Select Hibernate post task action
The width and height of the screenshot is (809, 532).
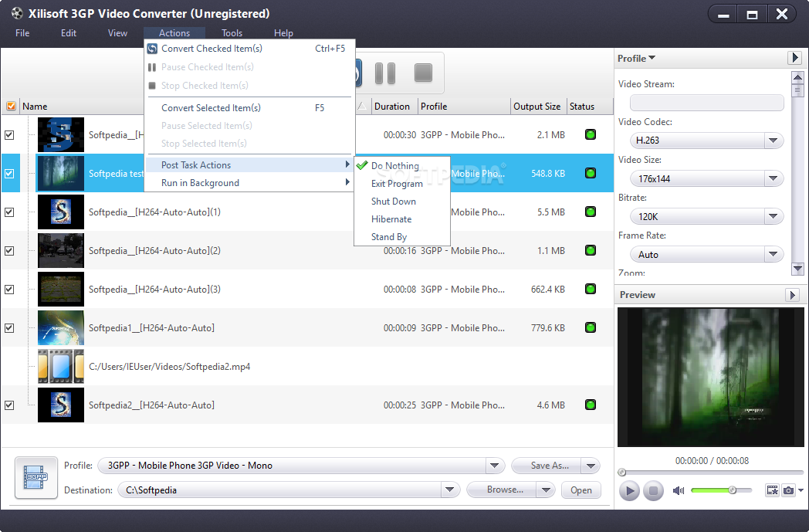tap(402, 219)
